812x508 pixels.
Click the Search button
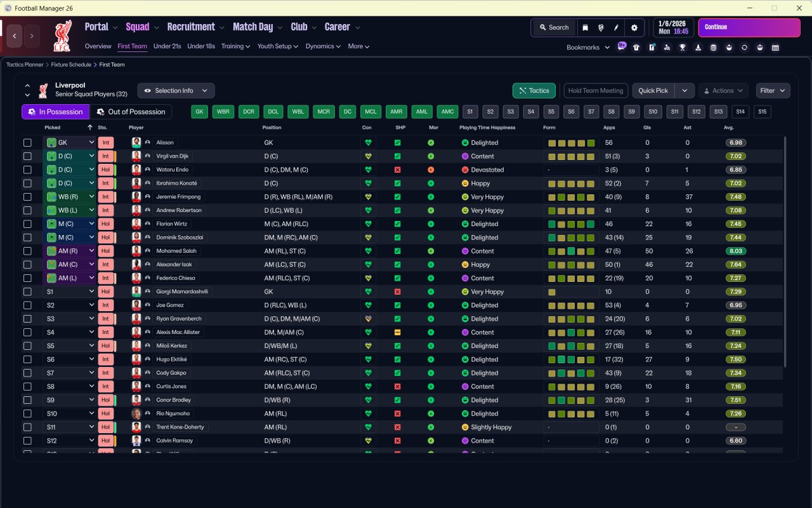(x=554, y=28)
